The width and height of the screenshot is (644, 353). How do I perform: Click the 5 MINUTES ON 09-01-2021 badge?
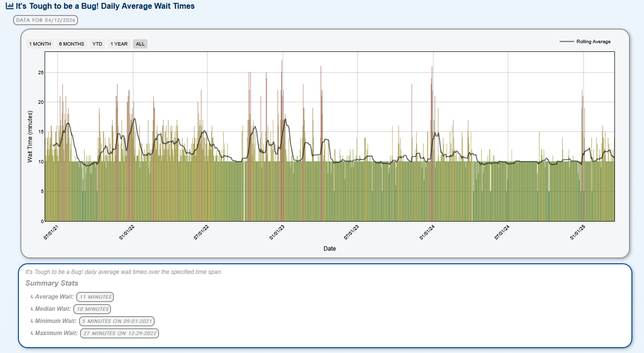pyautogui.click(x=117, y=321)
